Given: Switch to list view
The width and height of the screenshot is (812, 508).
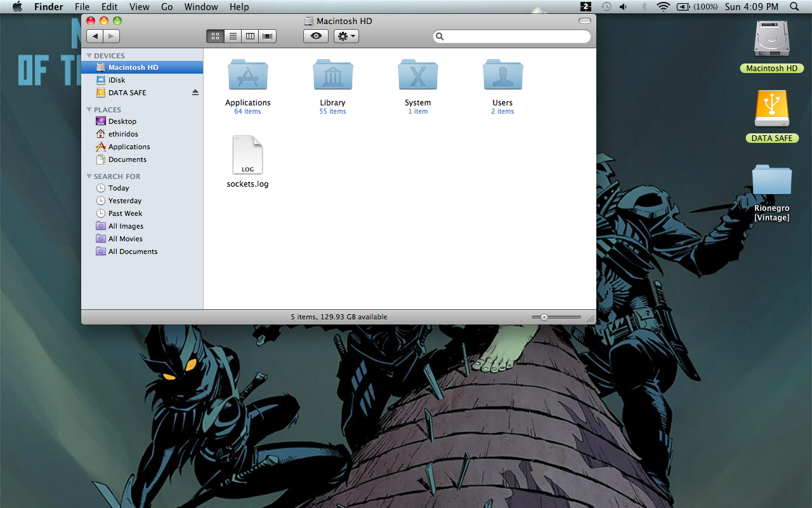Looking at the screenshot, I should click(233, 36).
